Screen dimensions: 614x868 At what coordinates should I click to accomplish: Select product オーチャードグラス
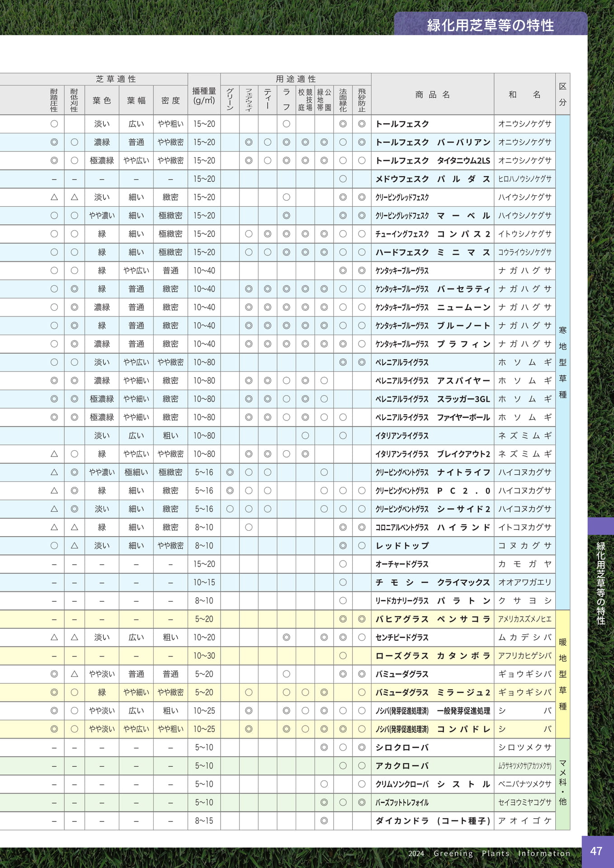pyautogui.click(x=402, y=564)
